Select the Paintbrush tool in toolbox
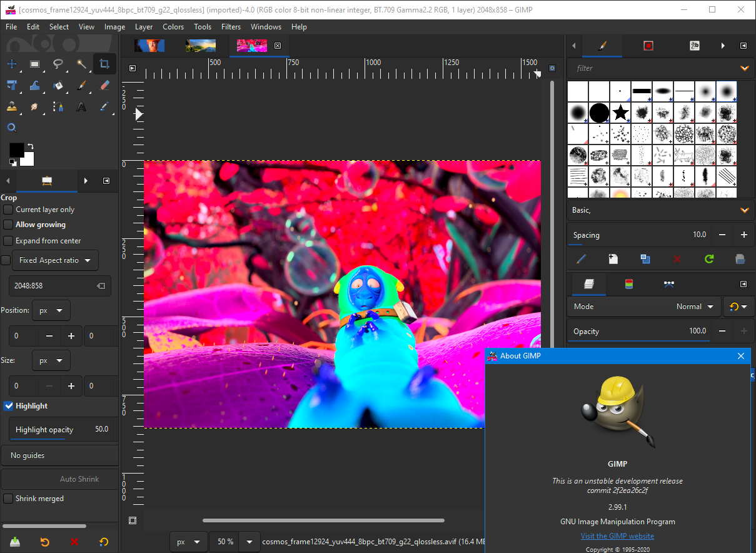The width and height of the screenshot is (756, 553). click(x=81, y=86)
